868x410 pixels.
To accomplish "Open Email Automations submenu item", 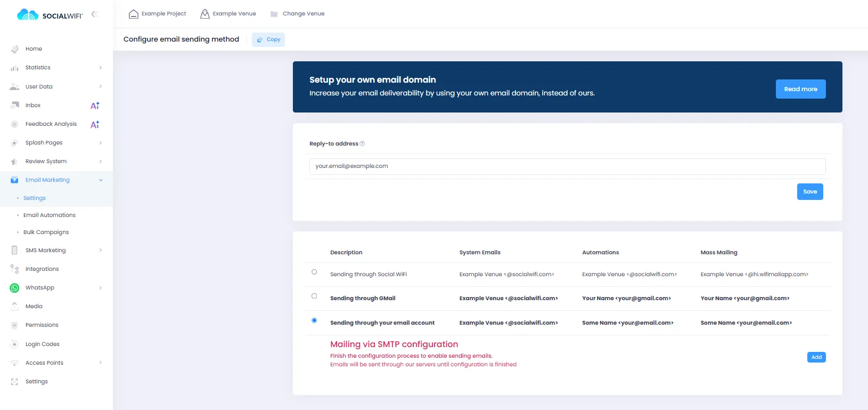I will click(x=50, y=215).
